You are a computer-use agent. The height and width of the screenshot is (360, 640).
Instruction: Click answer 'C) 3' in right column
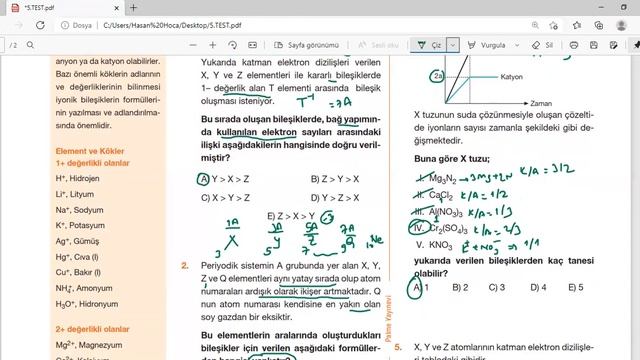point(497,287)
